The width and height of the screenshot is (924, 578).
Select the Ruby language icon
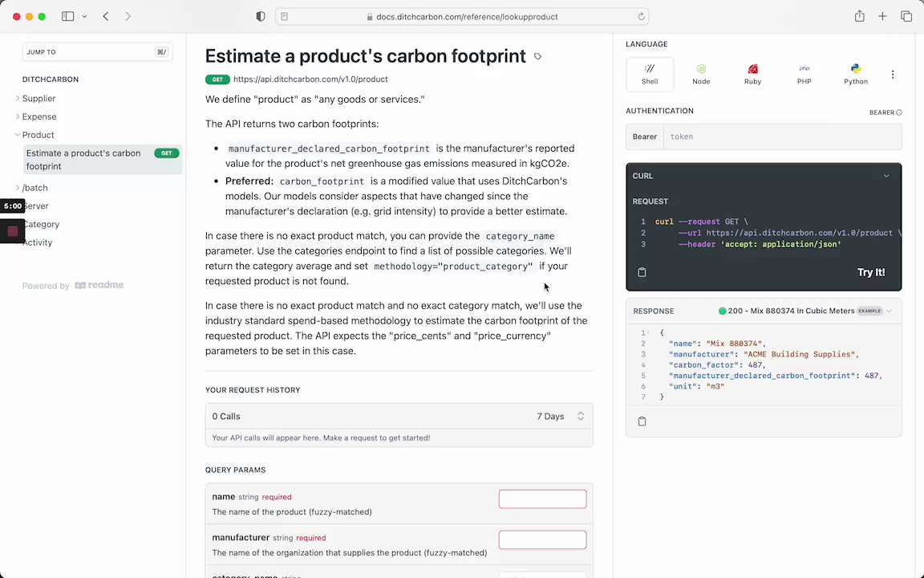(752, 75)
